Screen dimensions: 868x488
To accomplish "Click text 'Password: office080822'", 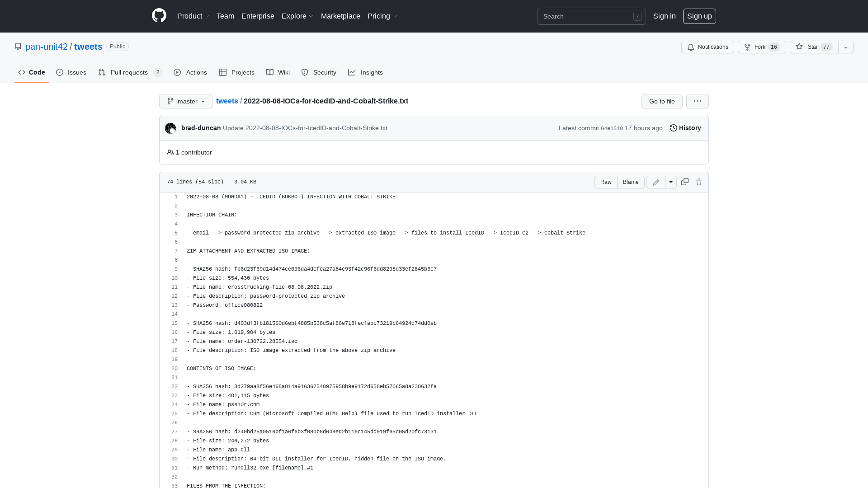I will pyautogui.click(x=228, y=305).
